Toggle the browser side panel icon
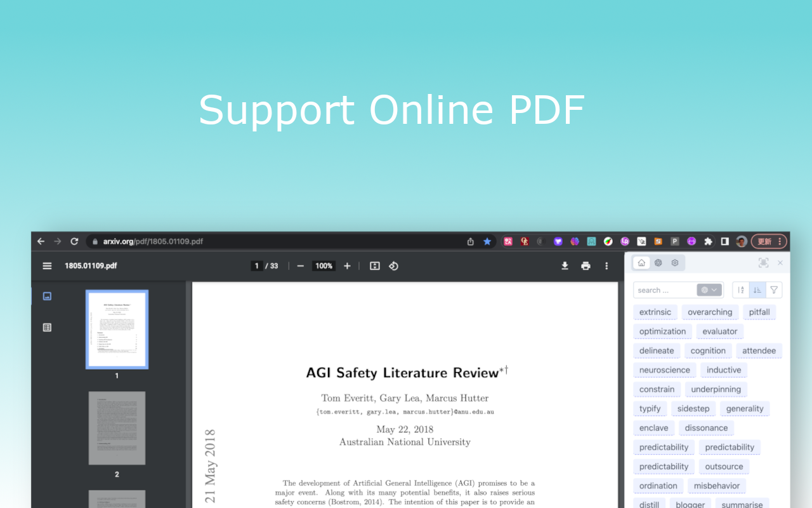This screenshot has width=812, height=508. pos(725,241)
